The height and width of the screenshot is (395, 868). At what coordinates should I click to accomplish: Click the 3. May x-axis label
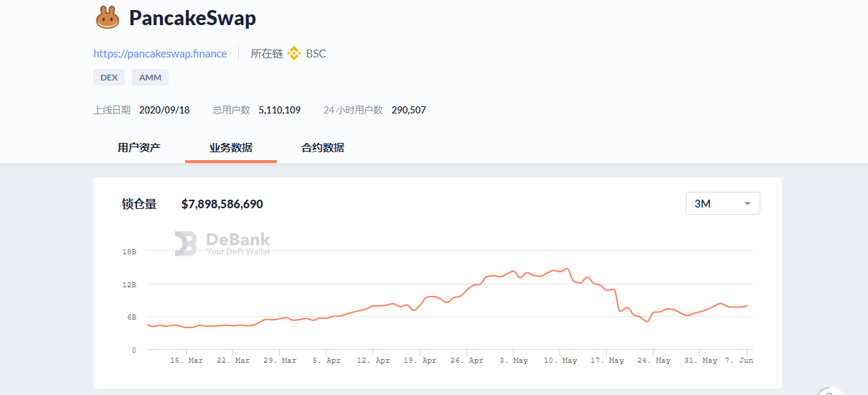[x=514, y=361]
